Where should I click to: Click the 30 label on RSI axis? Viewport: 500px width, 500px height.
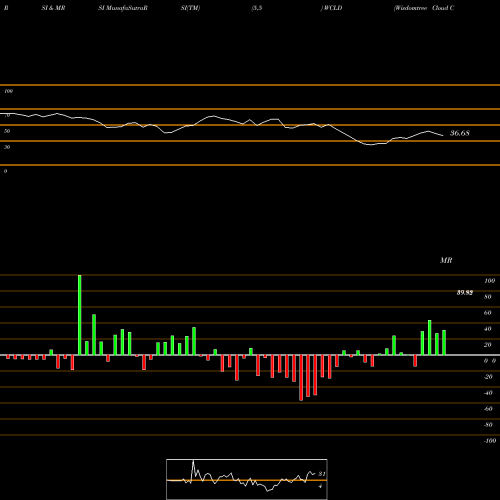point(7,147)
